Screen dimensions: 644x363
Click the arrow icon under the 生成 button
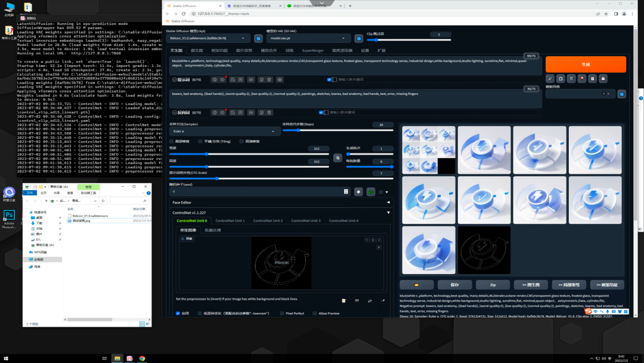pos(550,79)
